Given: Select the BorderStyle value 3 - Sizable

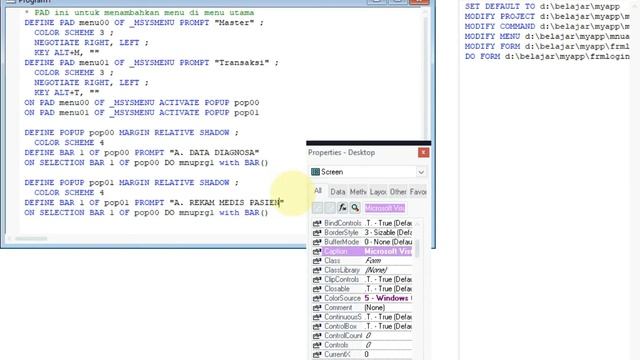Looking at the screenshot, I should coord(388,233).
